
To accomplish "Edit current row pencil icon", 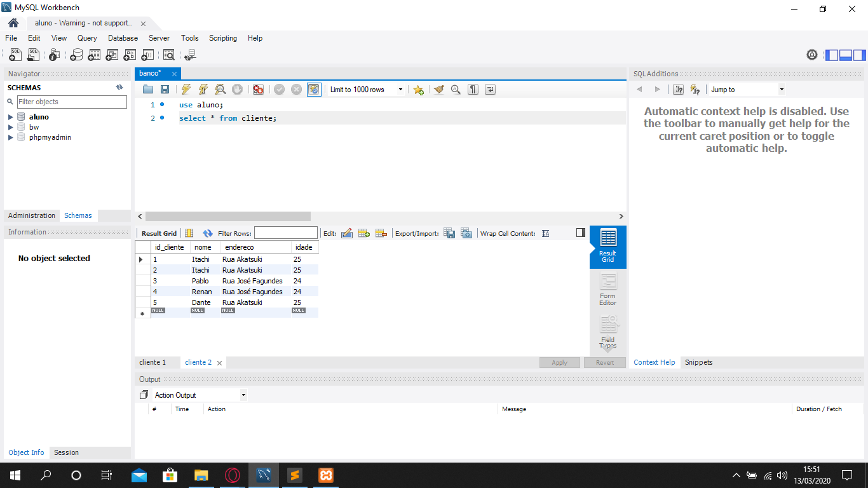I will [347, 233].
